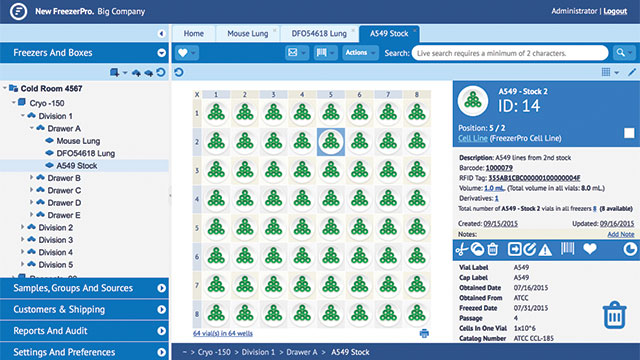Collapse the left sidebar with arrow toggle

pos(162,33)
